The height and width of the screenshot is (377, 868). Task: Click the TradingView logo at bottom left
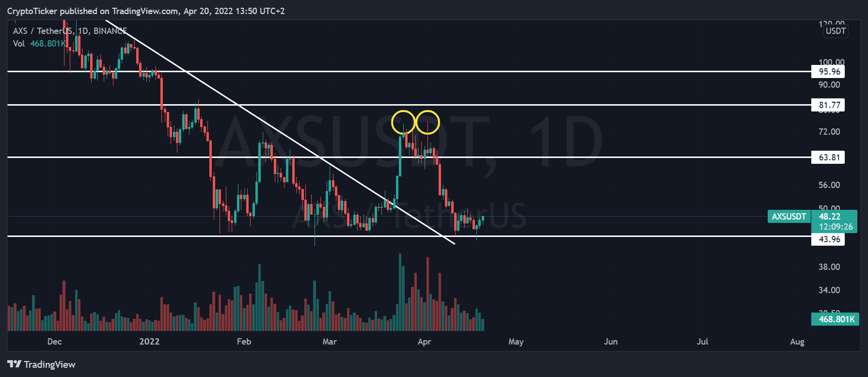(42, 364)
